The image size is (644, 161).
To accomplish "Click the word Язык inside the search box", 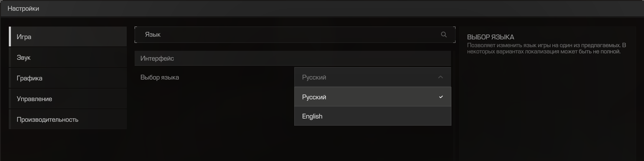I will point(153,35).
